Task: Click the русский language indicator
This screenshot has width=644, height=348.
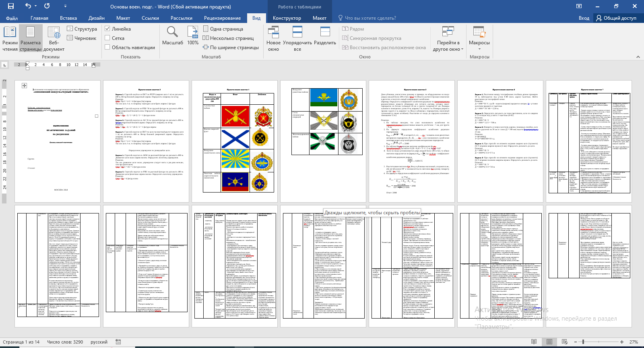Action: pos(99,342)
